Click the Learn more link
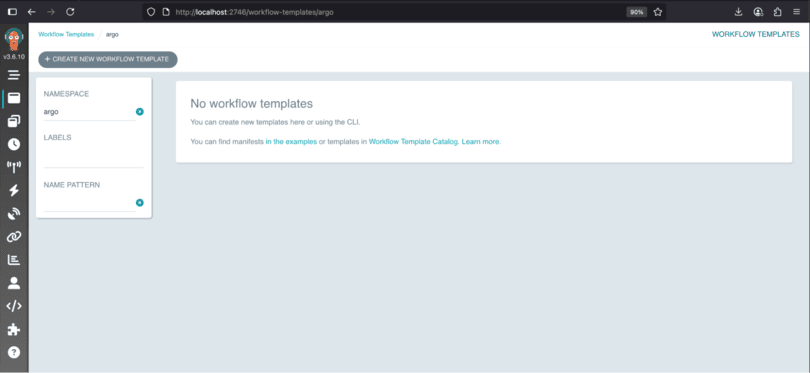Image resolution: width=810 pixels, height=373 pixels. coord(480,142)
